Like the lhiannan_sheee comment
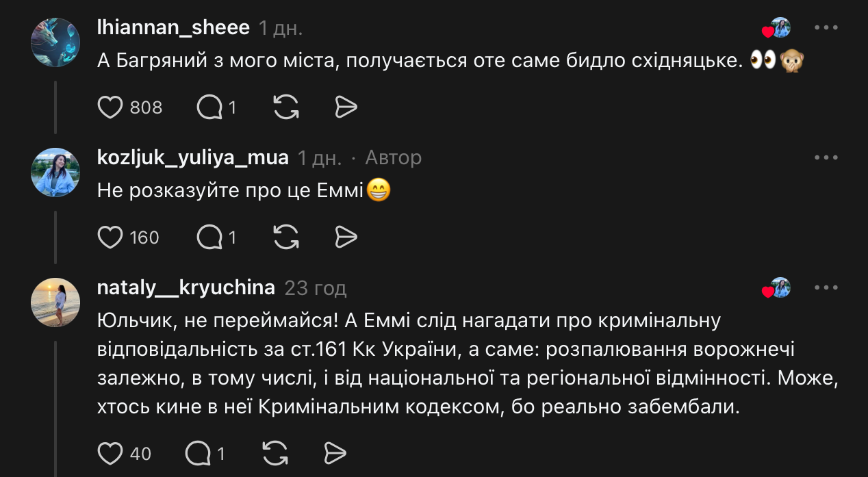This screenshot has width=868, height=477. 110,107
